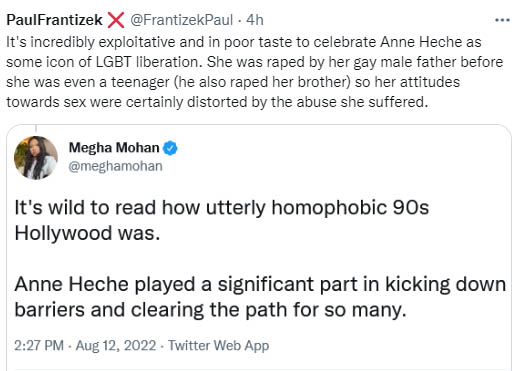Click the Aug 12, 2022 date
Viewport: 527px width, 371px height.
pyautogui.click(x=116, y=345)
